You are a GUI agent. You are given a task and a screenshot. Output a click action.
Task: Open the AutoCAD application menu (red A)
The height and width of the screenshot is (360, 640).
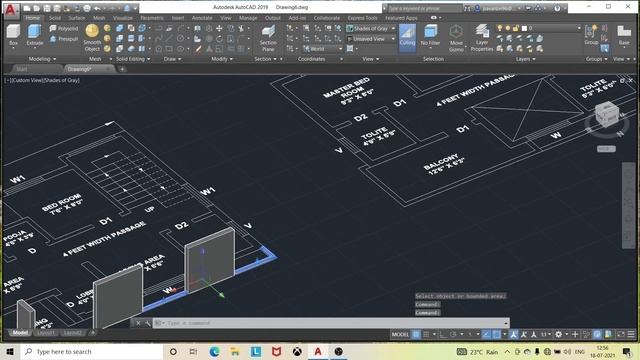pyautogui.click(x=10, y=10)
